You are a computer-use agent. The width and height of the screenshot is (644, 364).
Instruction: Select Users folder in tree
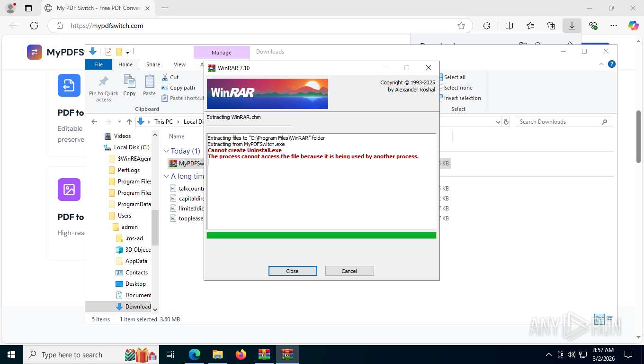(x=120, y=216)
